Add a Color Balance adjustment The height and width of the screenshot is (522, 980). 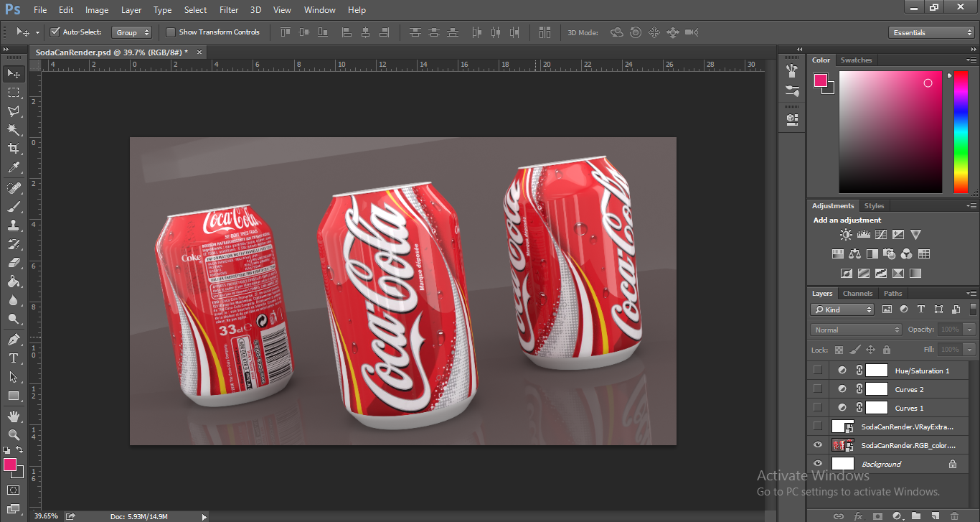click(854, 253)
